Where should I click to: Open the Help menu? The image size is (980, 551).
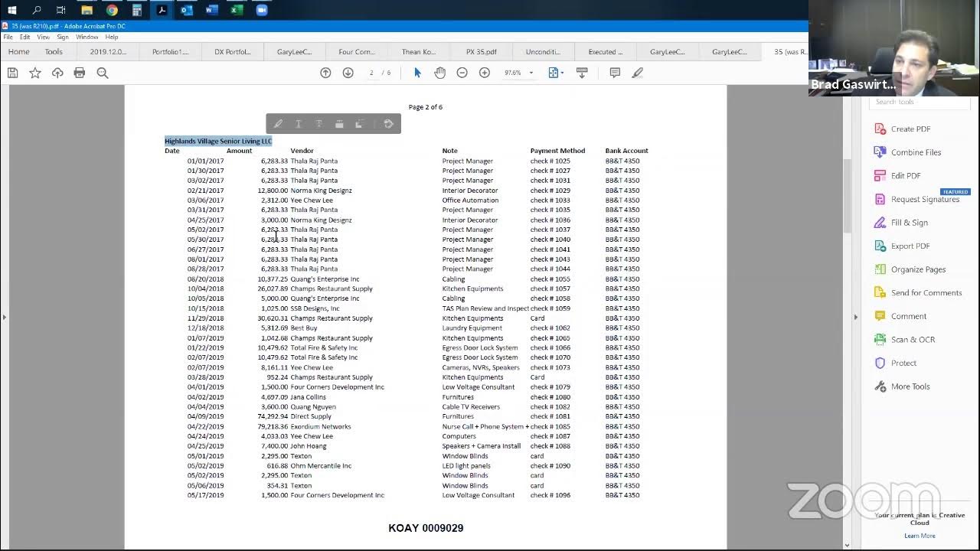pyautogui.click(x=112, y=37)
